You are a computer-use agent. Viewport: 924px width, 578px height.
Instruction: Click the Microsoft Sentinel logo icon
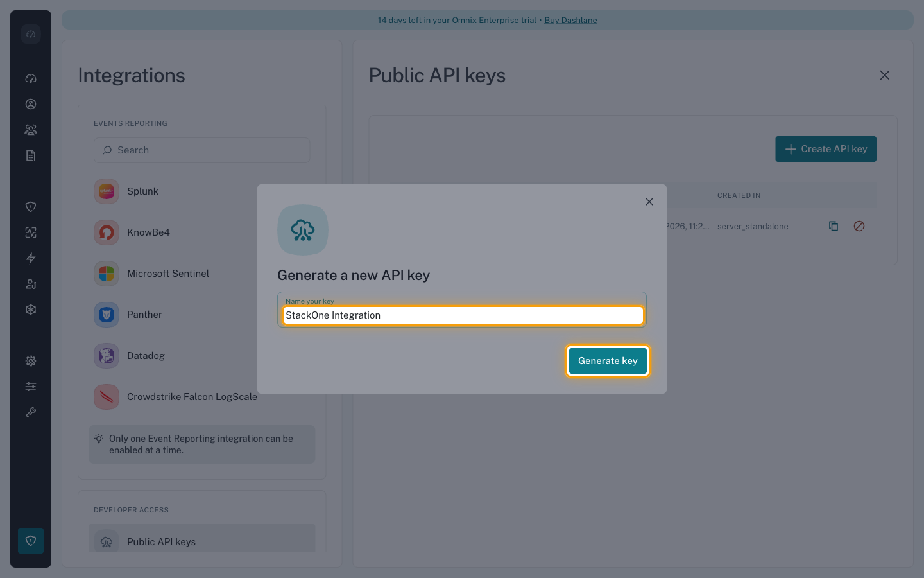click(107, 274)
